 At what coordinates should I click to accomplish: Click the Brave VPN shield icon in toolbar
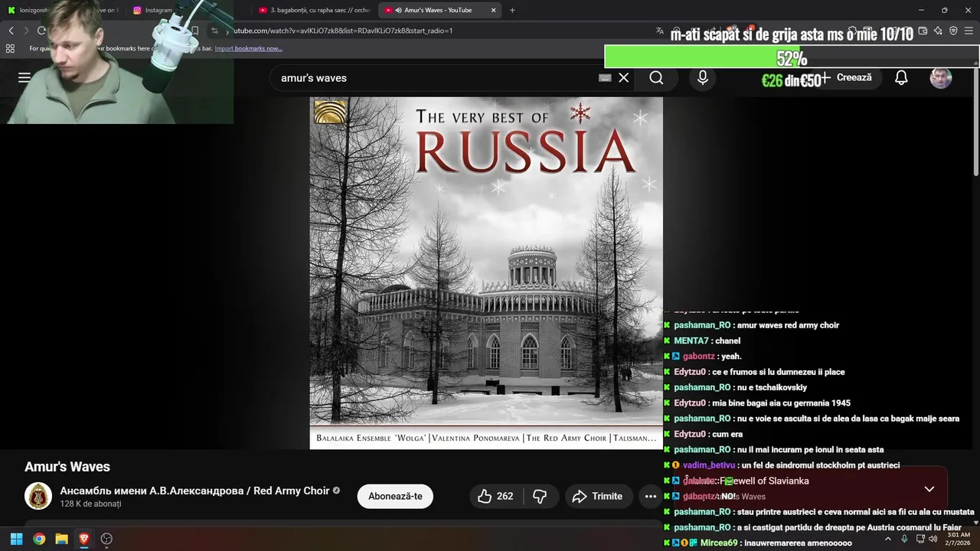[x=953, y=31]
